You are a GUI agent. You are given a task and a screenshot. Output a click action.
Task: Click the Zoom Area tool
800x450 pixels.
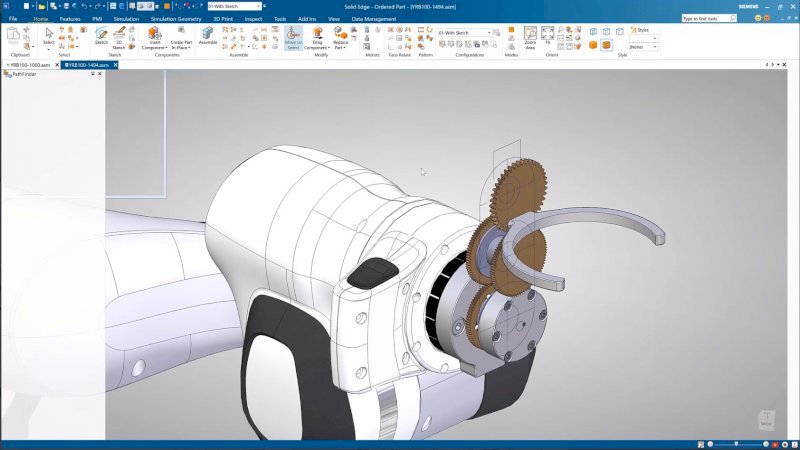[530, 36]
